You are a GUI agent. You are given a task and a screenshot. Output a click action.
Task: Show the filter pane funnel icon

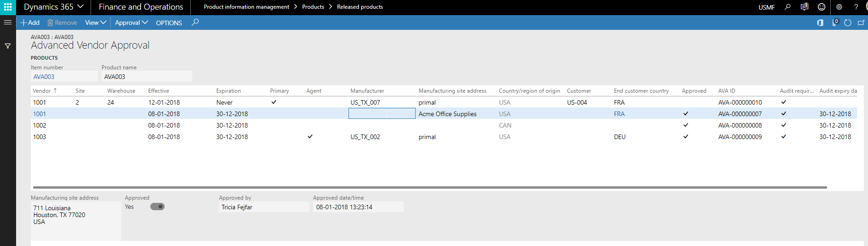point(8,46)
